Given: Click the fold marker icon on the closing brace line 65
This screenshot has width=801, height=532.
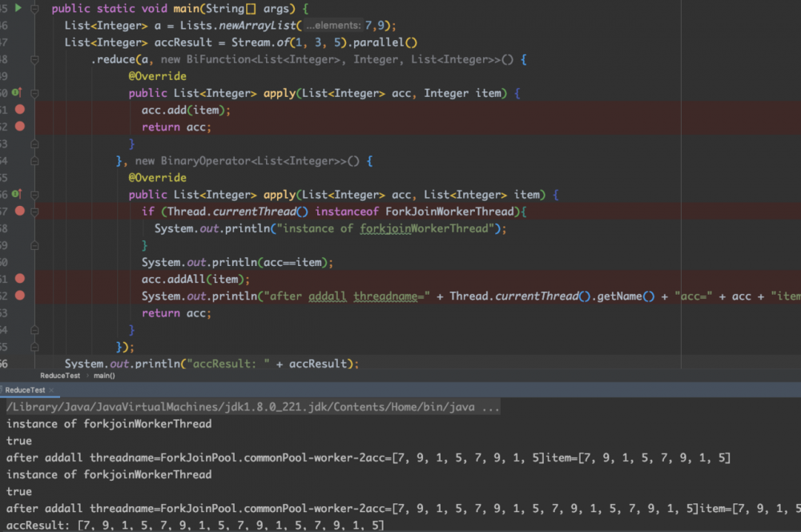Looking at the screenshot, I should [x=34, y=346].
